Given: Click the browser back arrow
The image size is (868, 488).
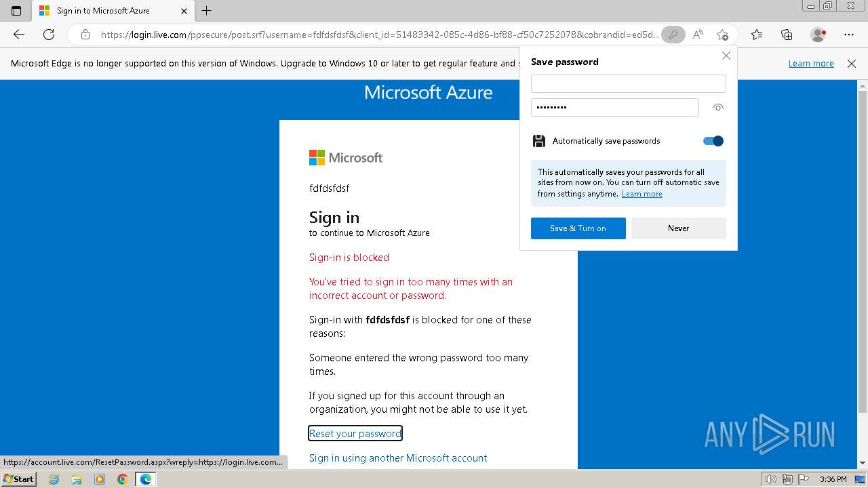Looking at the screenshot, I should point(19,35).
